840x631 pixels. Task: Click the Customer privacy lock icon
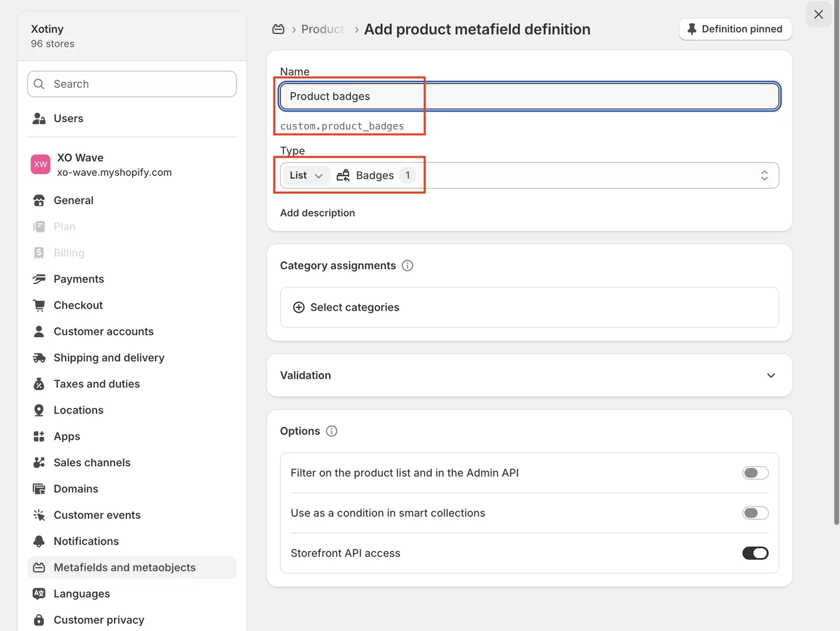39,620
